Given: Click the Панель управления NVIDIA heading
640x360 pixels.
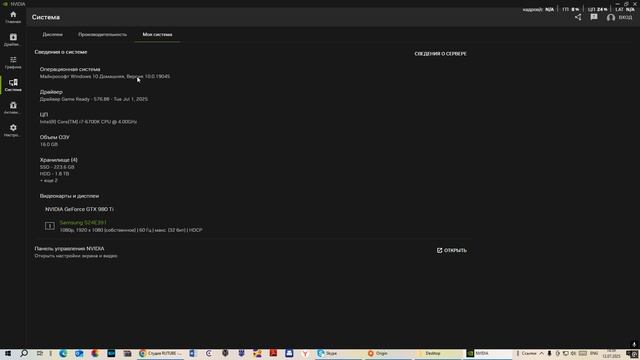Looking at the screenshot, I should 69,249.
